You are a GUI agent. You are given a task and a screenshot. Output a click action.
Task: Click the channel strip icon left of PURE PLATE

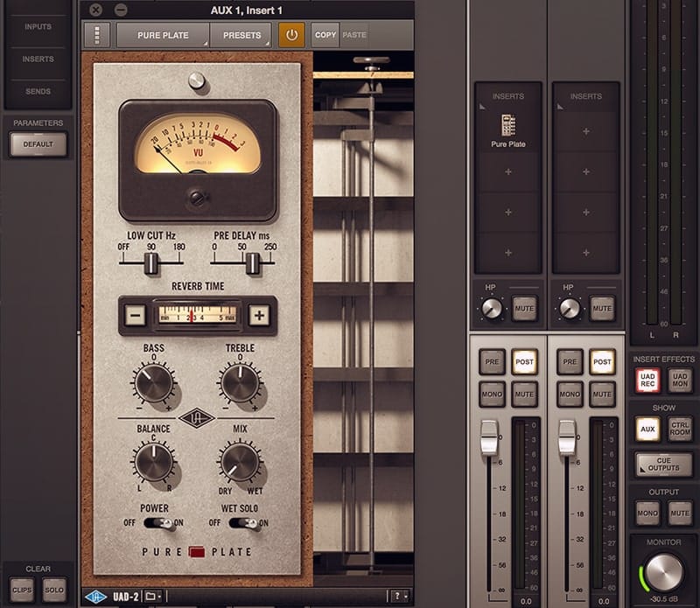99,34
